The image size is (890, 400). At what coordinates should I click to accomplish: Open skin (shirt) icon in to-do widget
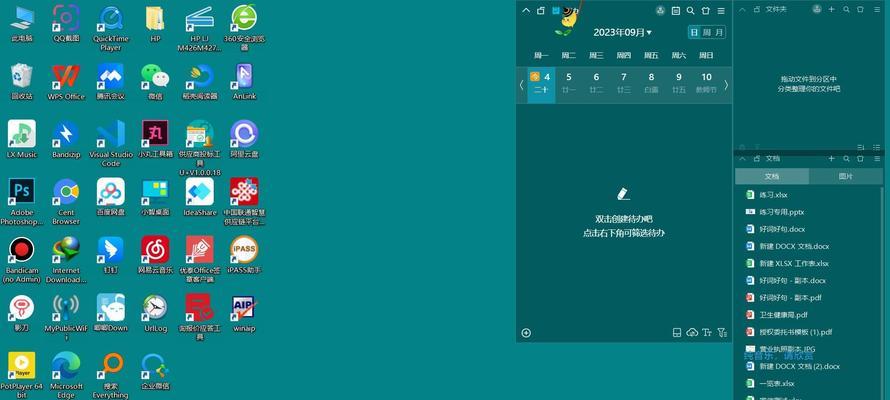[x=706, y=10]
